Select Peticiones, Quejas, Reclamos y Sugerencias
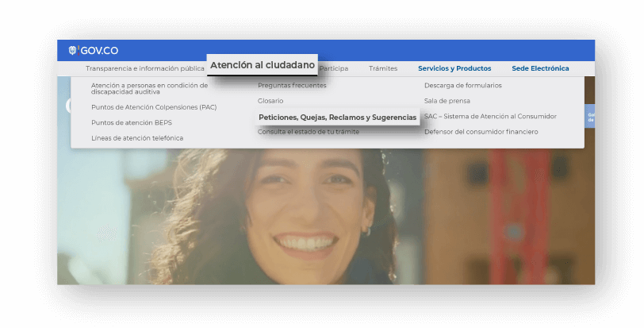Screen dimensions: 644x328 click(338, 118)
